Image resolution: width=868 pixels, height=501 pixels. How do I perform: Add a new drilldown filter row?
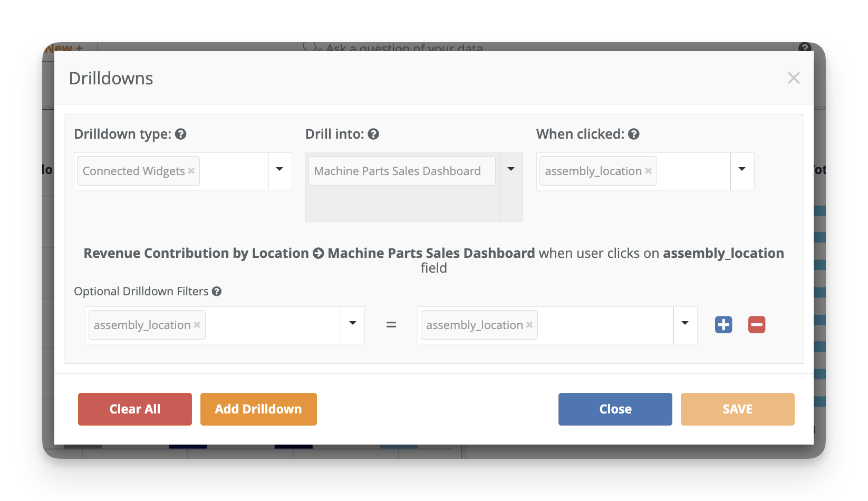(724, 325)
